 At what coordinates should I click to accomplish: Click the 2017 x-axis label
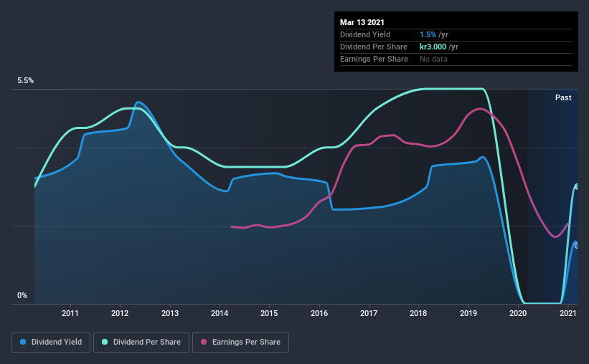tap(369, 313)
